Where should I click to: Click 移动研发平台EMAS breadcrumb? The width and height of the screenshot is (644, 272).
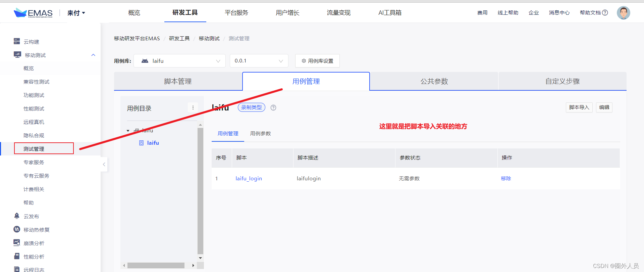(x=137, y=39)
